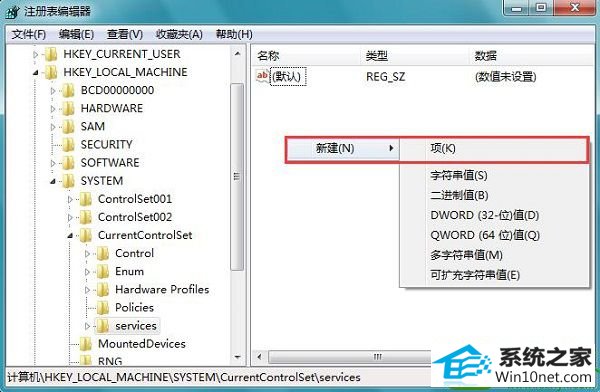Choose 字符串值(S) in the submenu
Viewport: 600px width, 392px height.
[x=494, y=175]
